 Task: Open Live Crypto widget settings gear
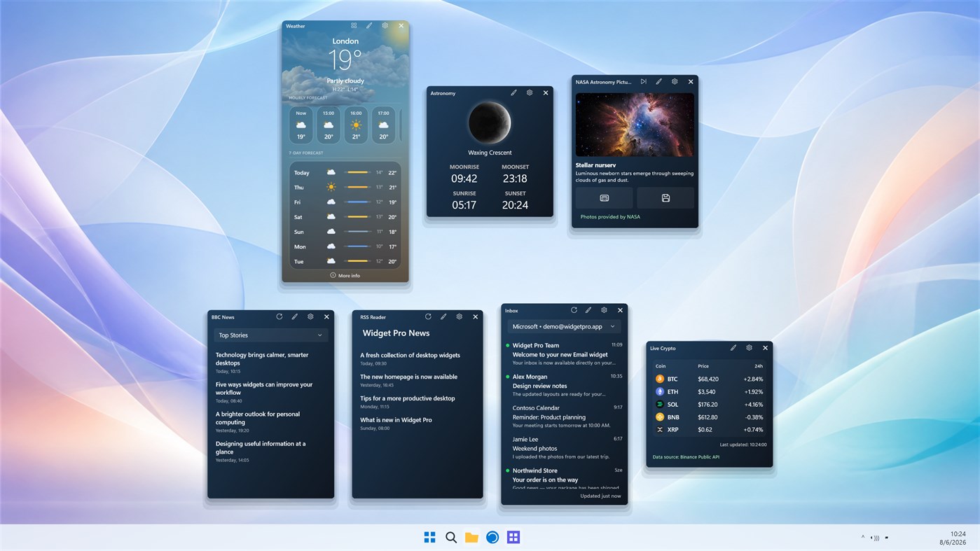tap(750, 348)
